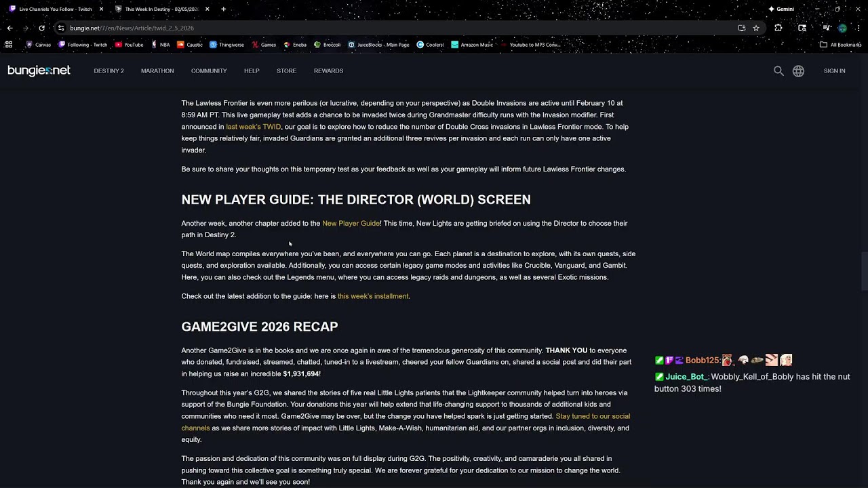Open the Canvas bookmark
This screenshot has width=868, height=488.
coord(39,45)
